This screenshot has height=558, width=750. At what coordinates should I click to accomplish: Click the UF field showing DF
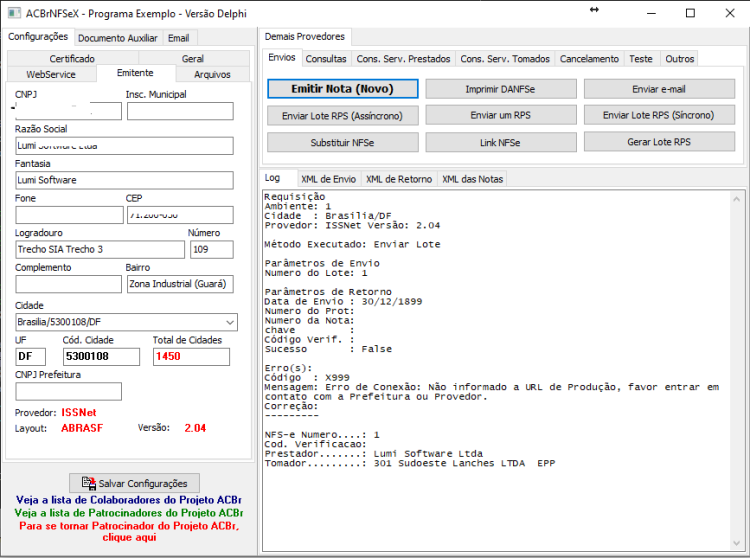coord(31,357)
